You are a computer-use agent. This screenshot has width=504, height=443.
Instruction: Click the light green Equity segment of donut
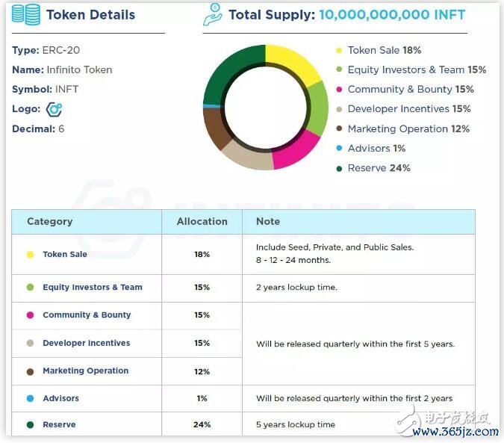tap(317, 108)
